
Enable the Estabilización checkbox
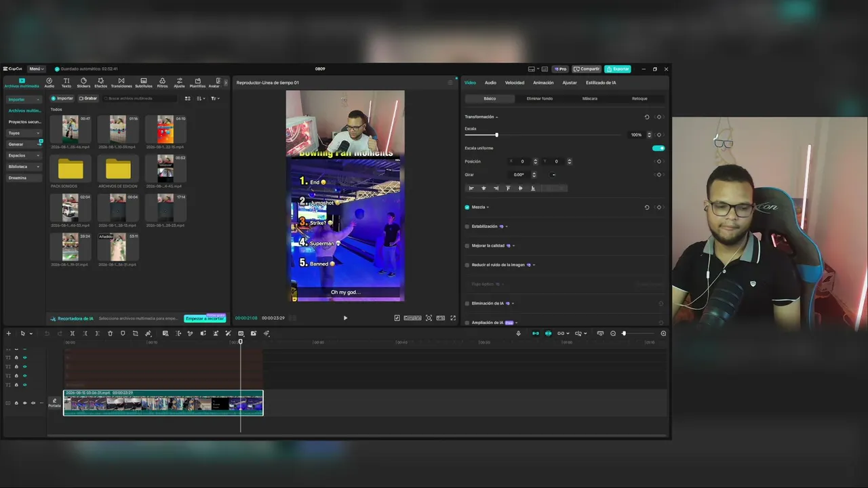(467, 226)
